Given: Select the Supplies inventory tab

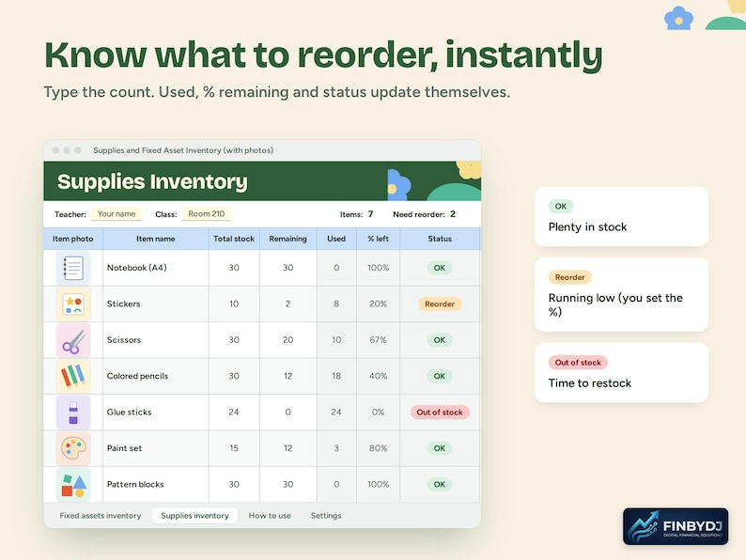Looking at the screenshot, I should click(x=194, y=516).
